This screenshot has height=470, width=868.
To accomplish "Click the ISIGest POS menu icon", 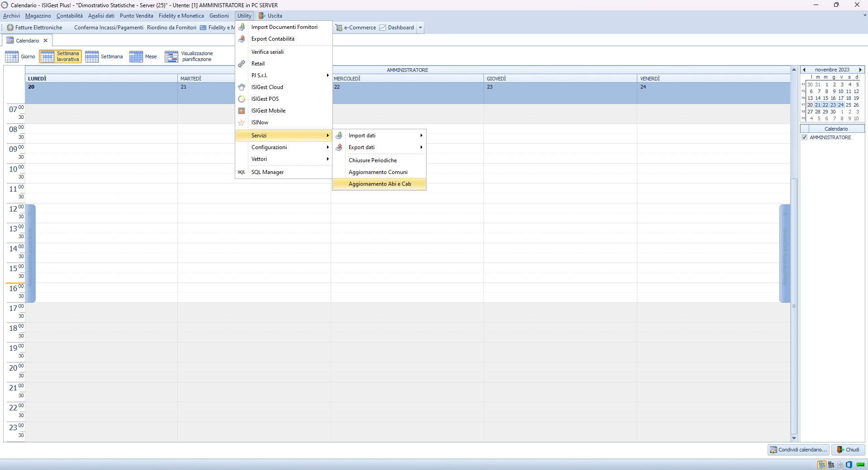I will click(242, 99).
